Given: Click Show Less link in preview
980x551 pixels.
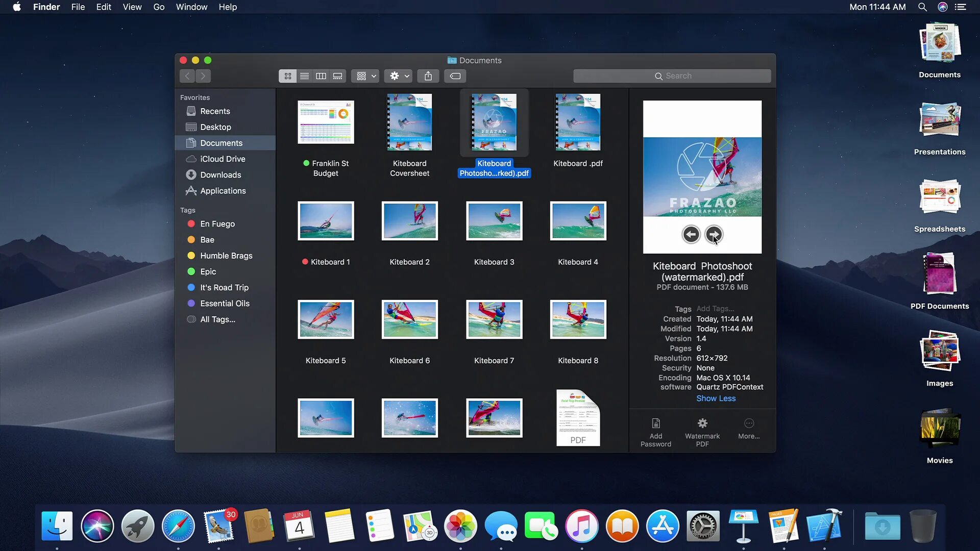Looking at the screenshot, I should tap(716, 398).
